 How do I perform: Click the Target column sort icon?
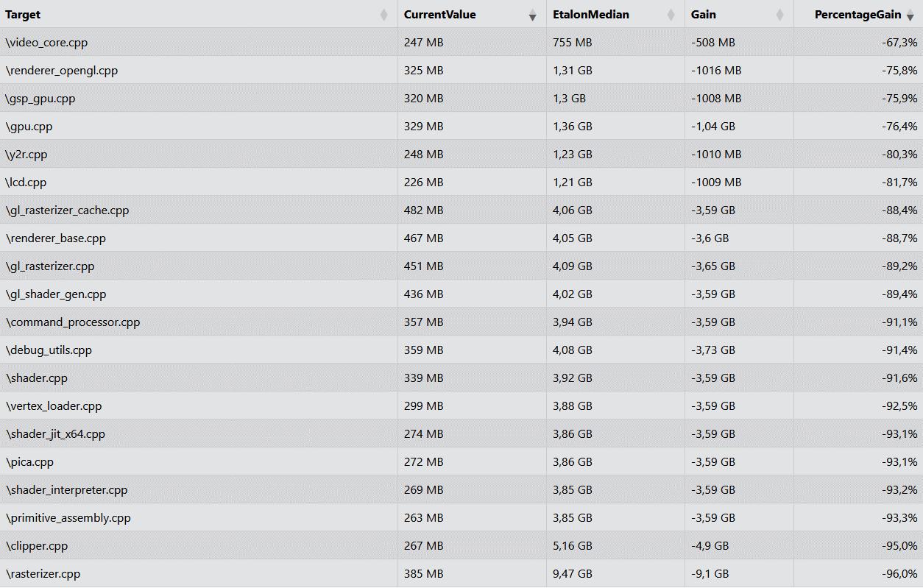(383, 15)
